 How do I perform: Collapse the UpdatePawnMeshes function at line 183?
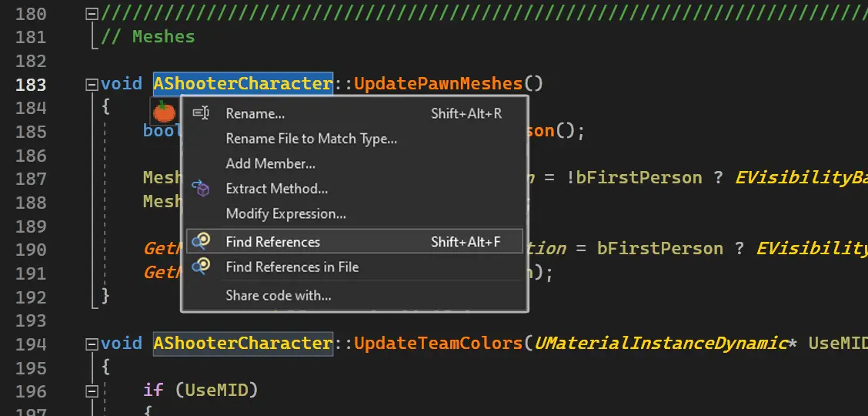92,84
